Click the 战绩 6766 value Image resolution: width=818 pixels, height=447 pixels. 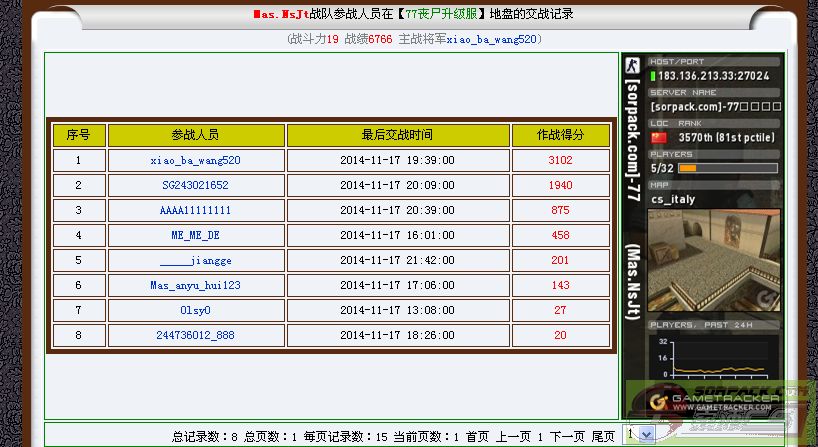380,39
